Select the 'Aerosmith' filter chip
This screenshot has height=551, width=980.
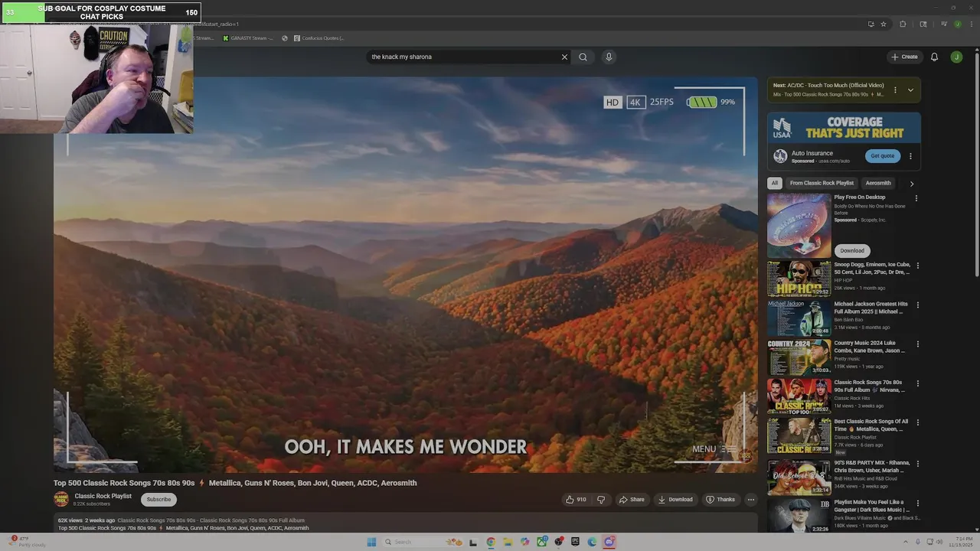click(x=878, y=183)
